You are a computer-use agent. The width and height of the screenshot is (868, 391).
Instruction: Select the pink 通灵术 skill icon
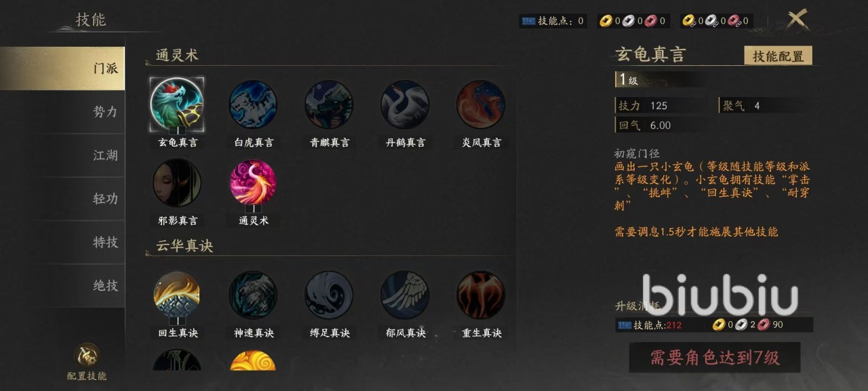tap(253, 183)
